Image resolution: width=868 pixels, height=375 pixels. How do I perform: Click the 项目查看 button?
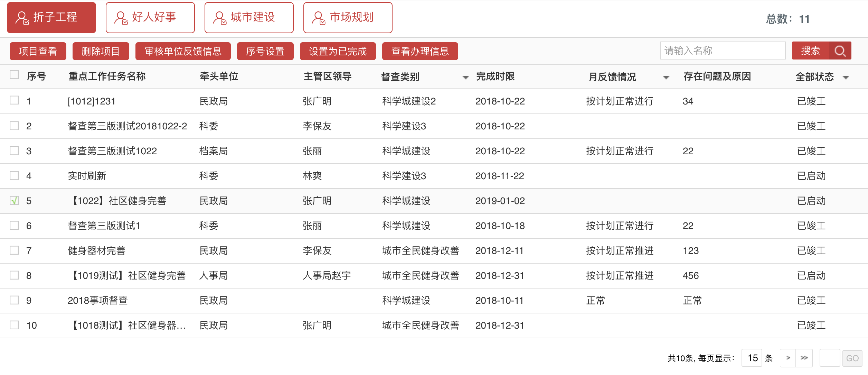[38, 51]
